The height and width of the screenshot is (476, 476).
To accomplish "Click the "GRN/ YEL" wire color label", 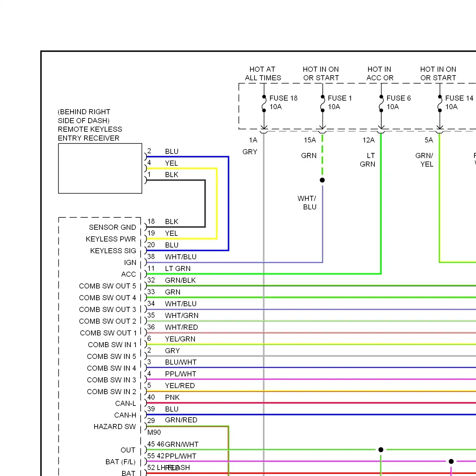I will coord(424,160).
